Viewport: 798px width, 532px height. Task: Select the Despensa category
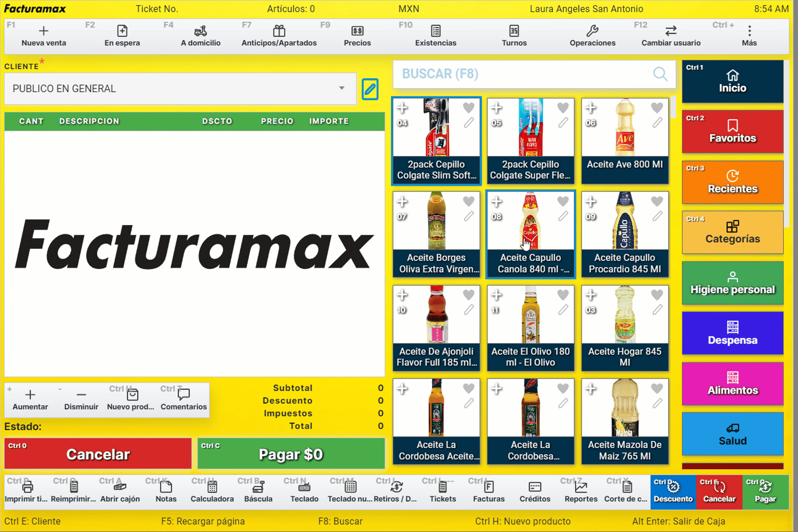coord(733,333)
